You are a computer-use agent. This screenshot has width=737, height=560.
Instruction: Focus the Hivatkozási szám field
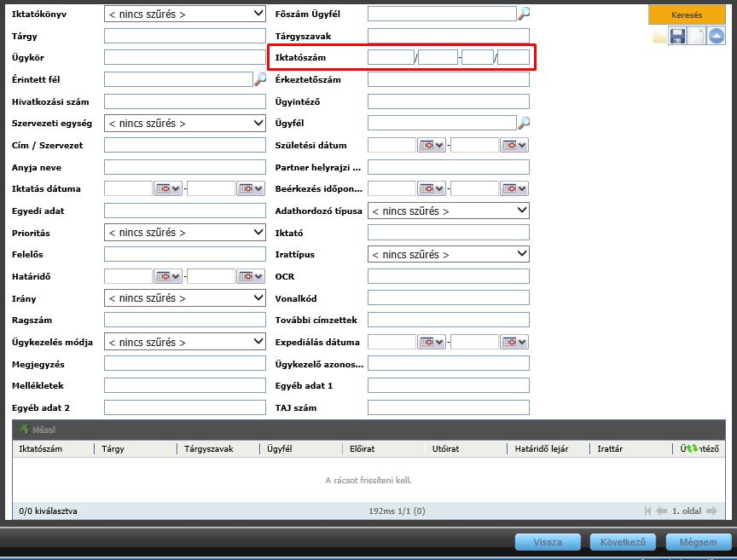[x=185, y=101]
